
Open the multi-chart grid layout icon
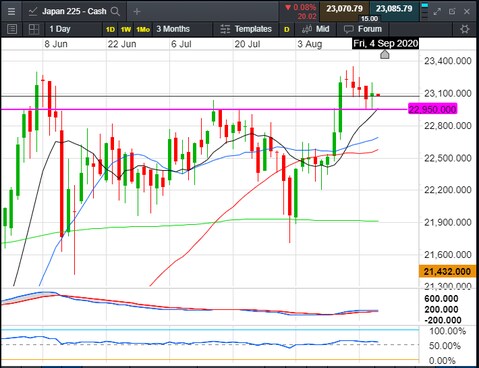tap(34, 29)
